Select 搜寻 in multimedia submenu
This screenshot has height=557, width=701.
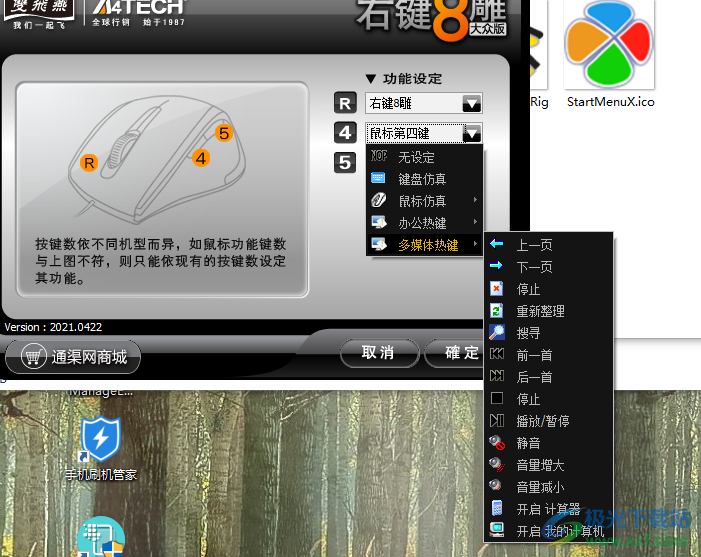pos(549,332)
